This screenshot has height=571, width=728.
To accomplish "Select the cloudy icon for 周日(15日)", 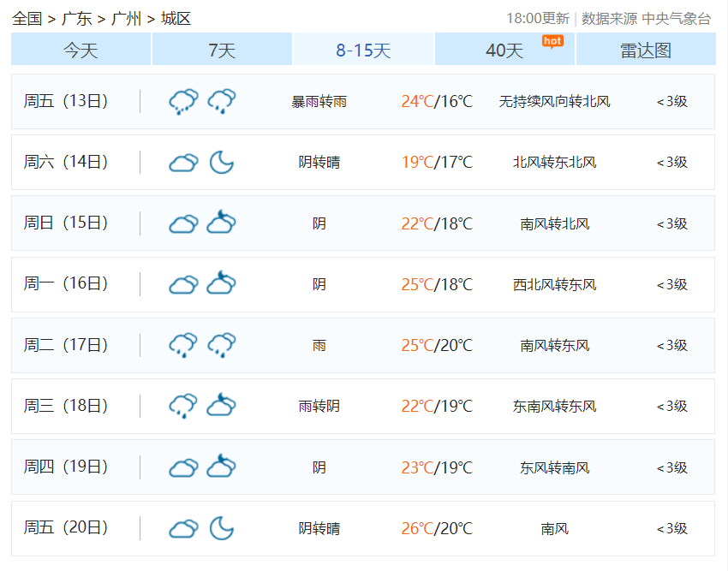I will [182, 223].
